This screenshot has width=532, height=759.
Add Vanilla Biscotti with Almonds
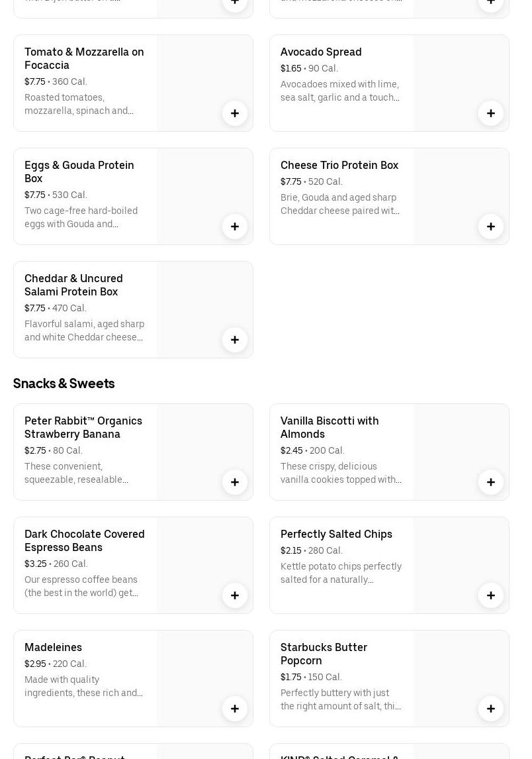pyautogui.click(x=491, y=482)
